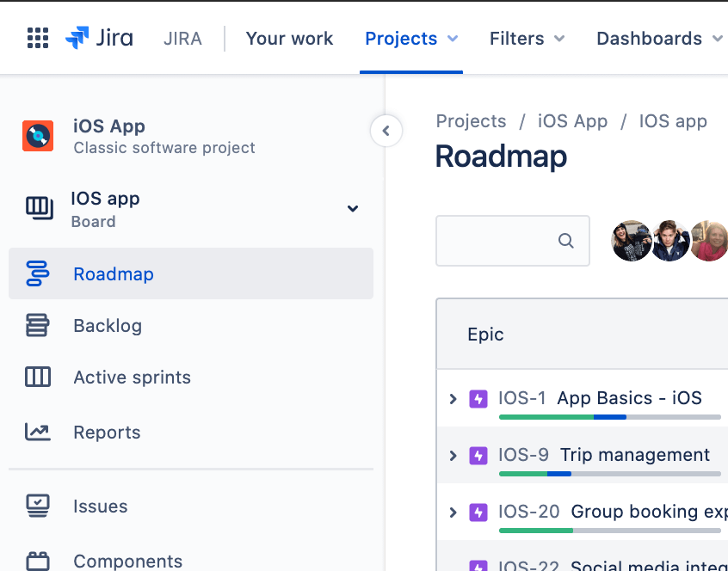Open the Dashboards dropdown menu
Viewport: 728px width, 571px height.
tap(659, 39)
